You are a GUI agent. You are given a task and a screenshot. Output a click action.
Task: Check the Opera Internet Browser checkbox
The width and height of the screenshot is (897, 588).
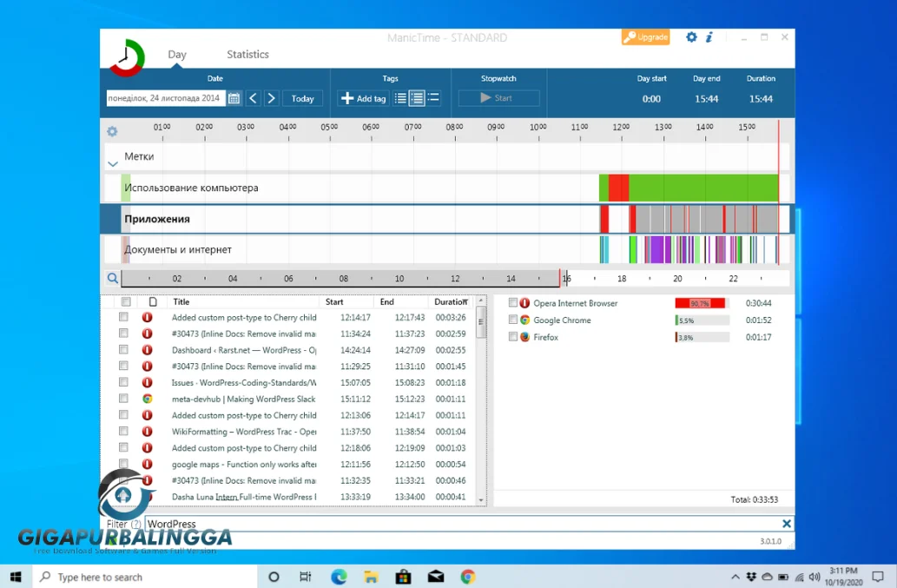[513, 303]
